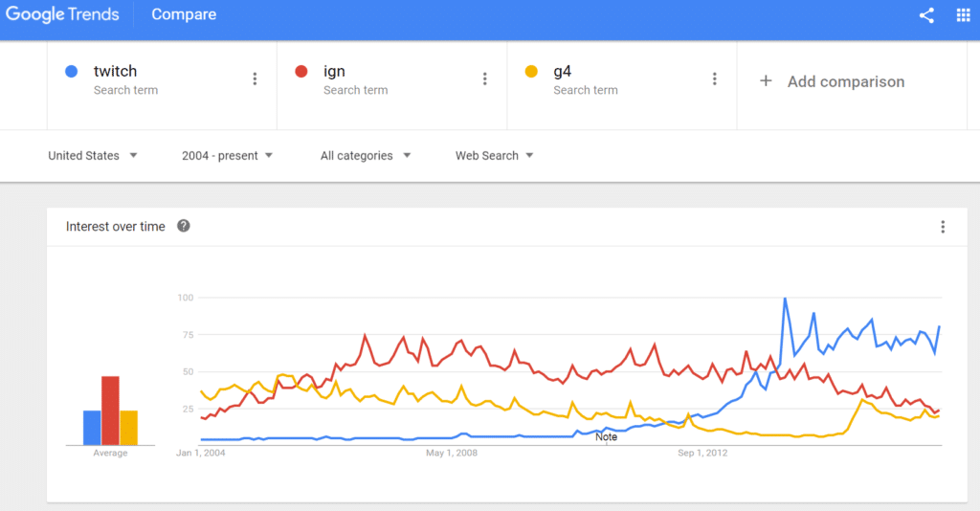Open the chart's three-dot options menu
The height and width of the screenshot is (511, 980).
pyautogui.click(x=943, y=227)
